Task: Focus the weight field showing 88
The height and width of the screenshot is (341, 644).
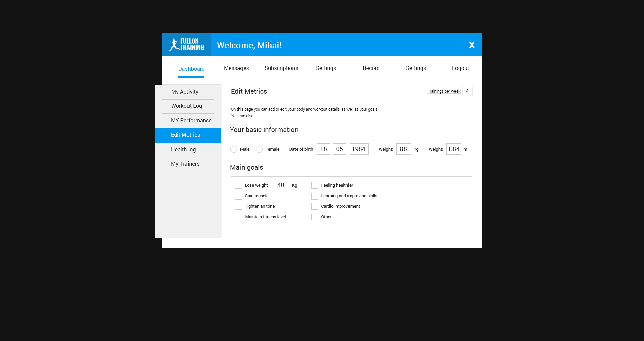Action: (404, 149)
